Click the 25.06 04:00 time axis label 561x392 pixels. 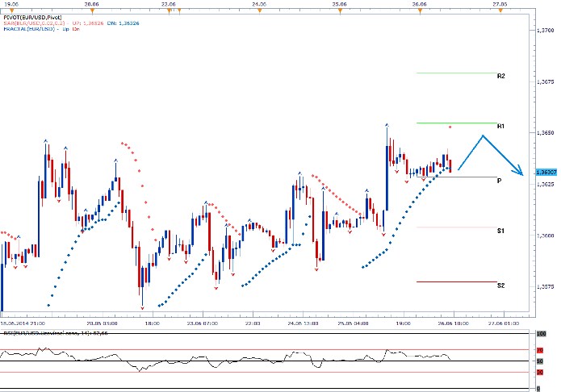point(353,323)
